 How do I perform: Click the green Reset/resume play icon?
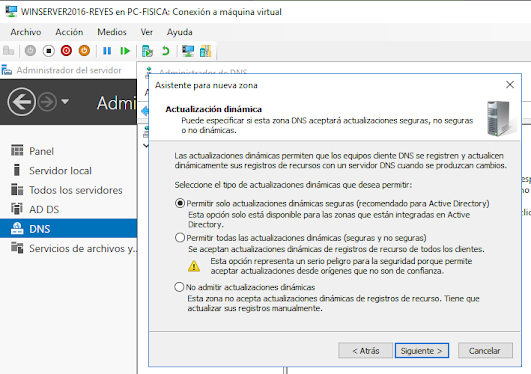coord(125,51)
